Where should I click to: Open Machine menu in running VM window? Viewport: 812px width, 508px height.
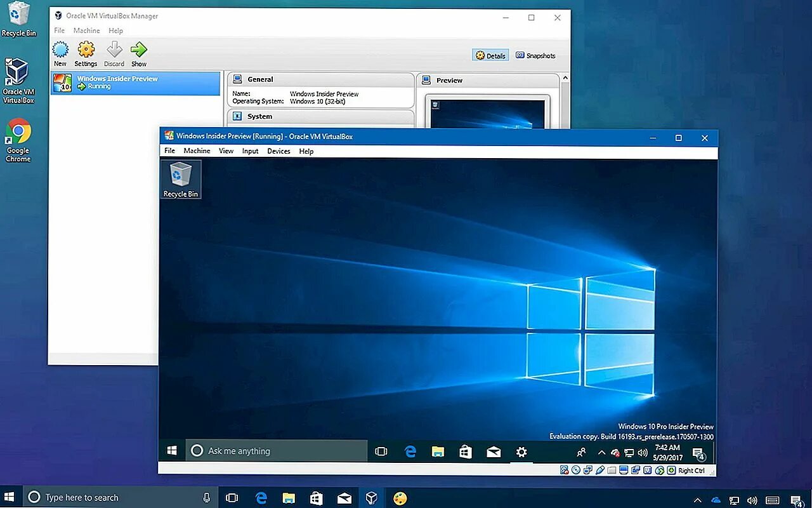[197, 151]
